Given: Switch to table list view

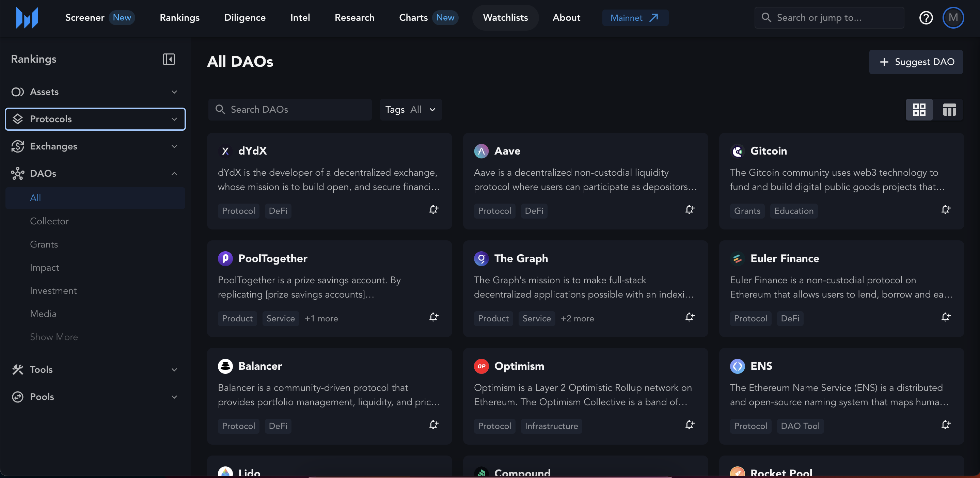Looking at the screenshot, I should pos(949,110).
